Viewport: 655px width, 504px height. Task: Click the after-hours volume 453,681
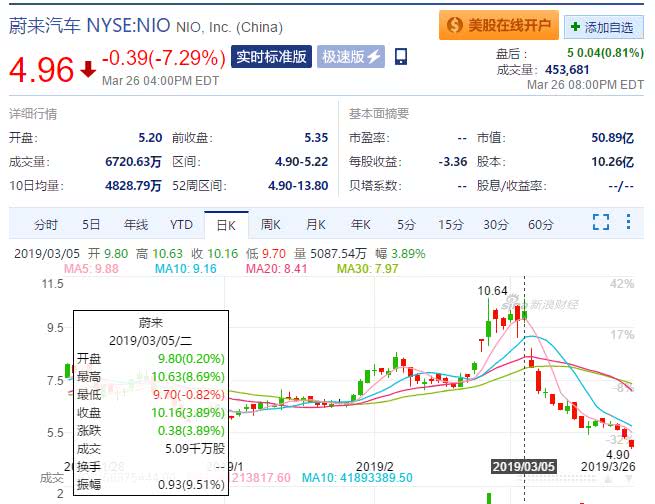click(567, 70)
